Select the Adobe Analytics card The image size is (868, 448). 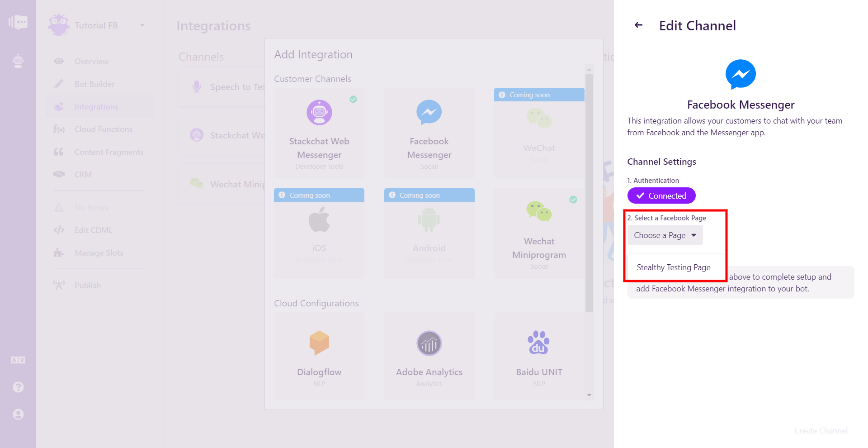[x=429, y=357]
